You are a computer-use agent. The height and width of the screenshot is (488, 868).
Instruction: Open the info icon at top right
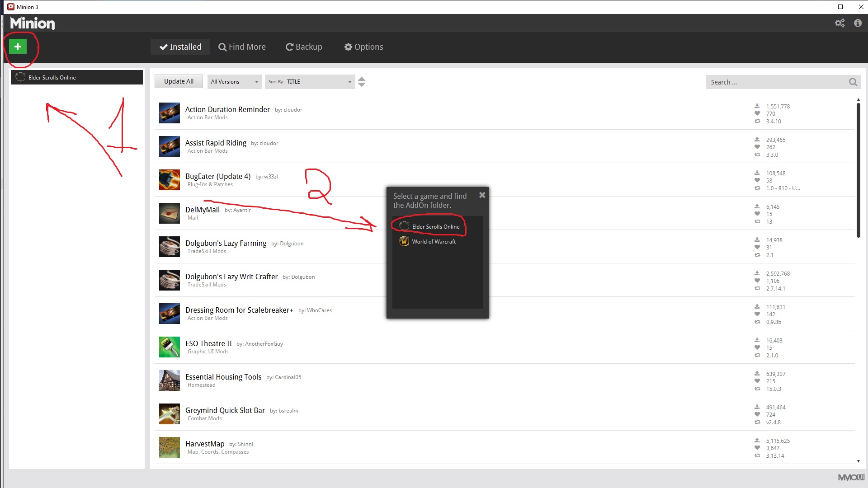[x=858, y=23]
